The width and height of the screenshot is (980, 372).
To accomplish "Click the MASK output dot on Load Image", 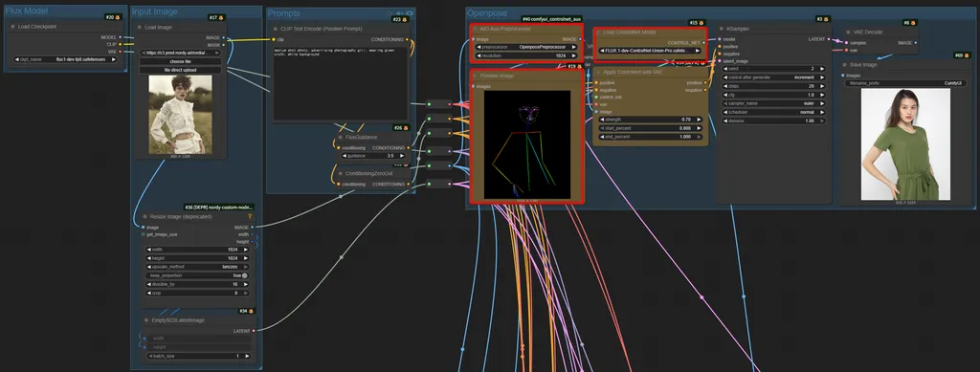I will (224, 45).
